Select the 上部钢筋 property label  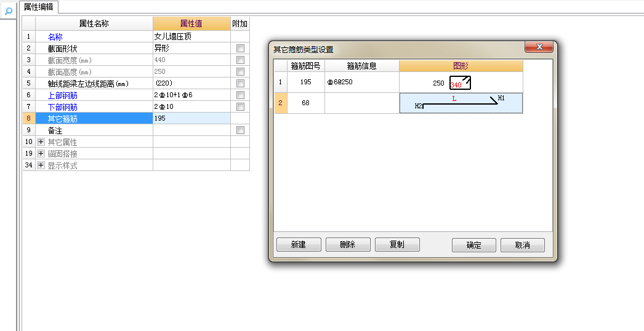click(62, 96)
